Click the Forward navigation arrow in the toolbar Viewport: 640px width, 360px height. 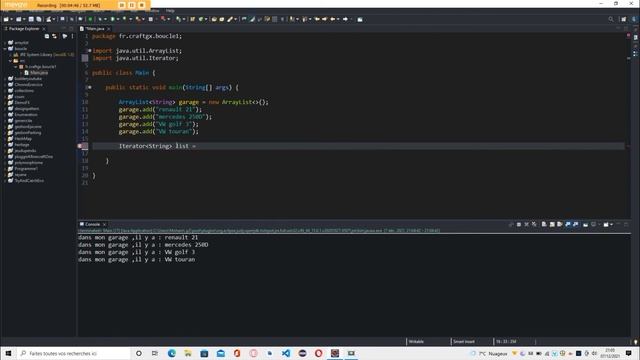click(345, 19)
